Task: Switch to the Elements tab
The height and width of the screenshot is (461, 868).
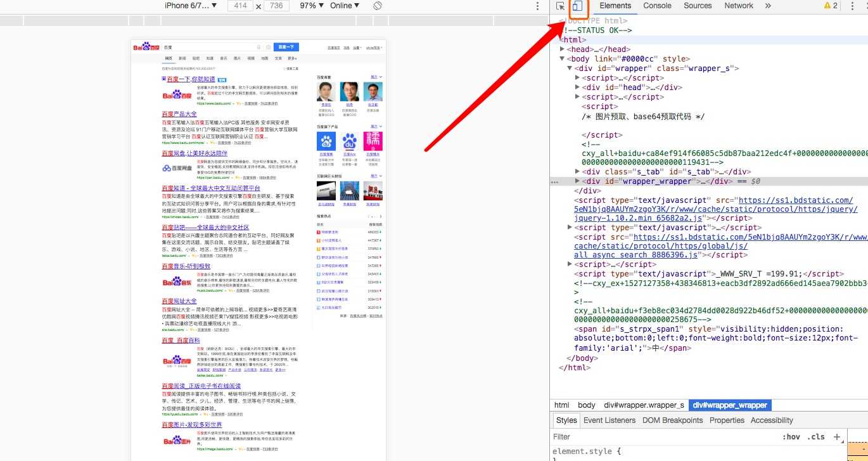Action: point(615,6)
